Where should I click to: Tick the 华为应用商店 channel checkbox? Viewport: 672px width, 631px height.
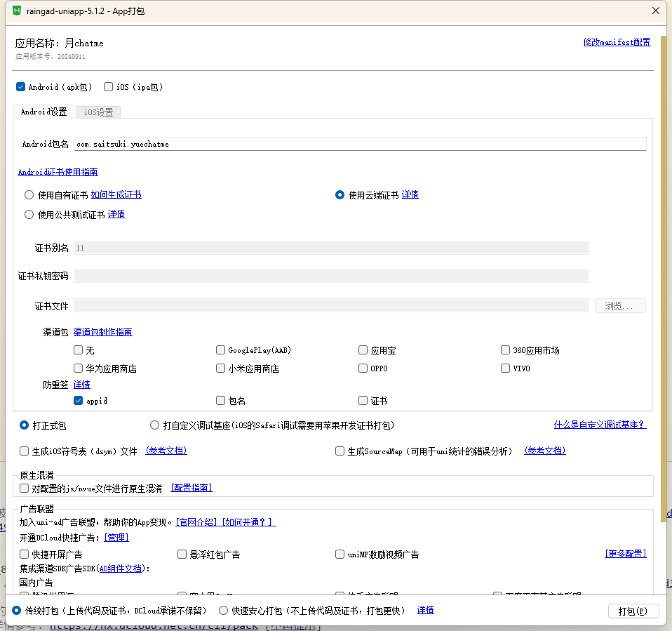point(79,368)
